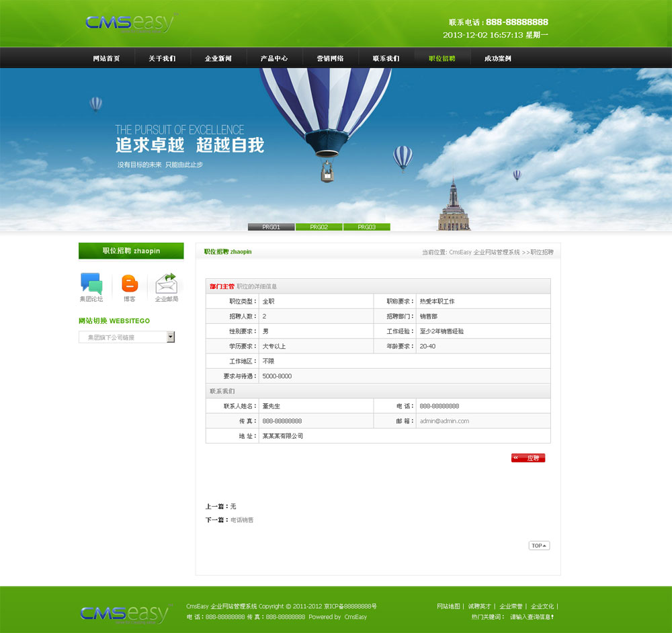The image size is (672, 633).
Task: Click the 请输入查询信息 keyword search field
Action: 532,617
